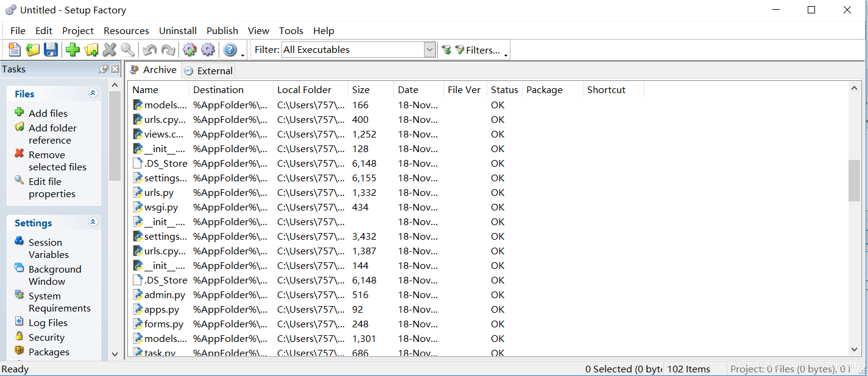Screen dimensions: 868x376
Task: Click the file list vertical scrollbar thumb
Action: click(x=855, y=181)
